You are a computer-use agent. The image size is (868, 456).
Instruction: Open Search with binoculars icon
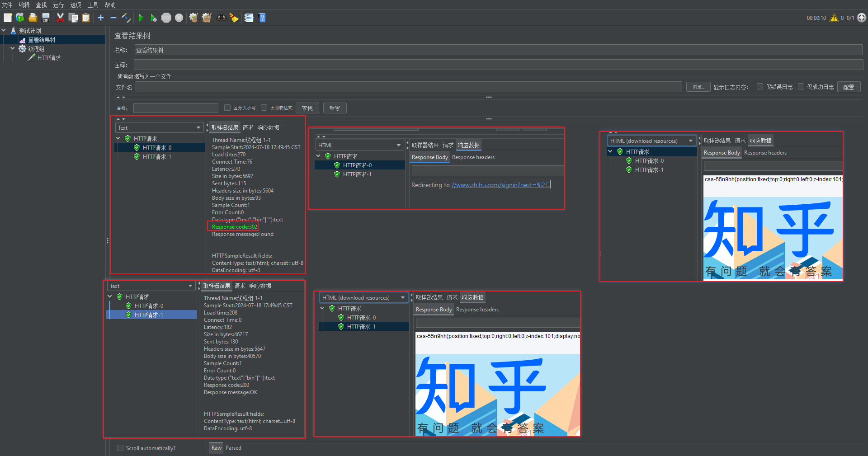(x=222, y=18)
